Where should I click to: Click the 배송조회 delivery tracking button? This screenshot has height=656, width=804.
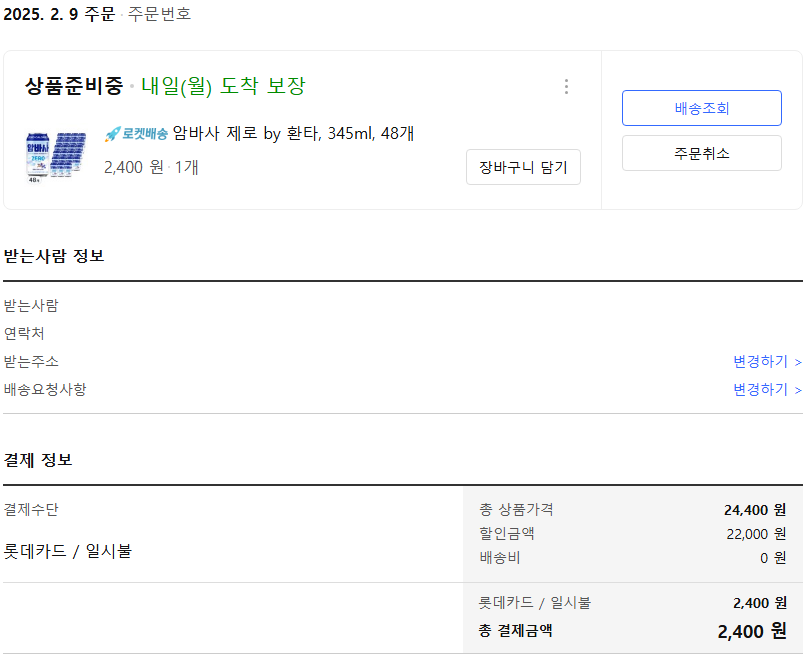[701, 108]
